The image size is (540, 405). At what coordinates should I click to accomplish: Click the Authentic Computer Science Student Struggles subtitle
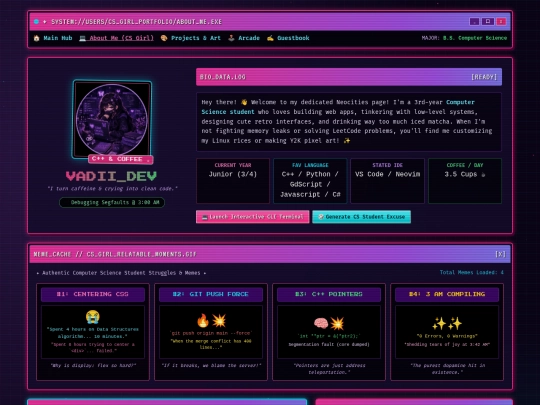click(121, 273)
